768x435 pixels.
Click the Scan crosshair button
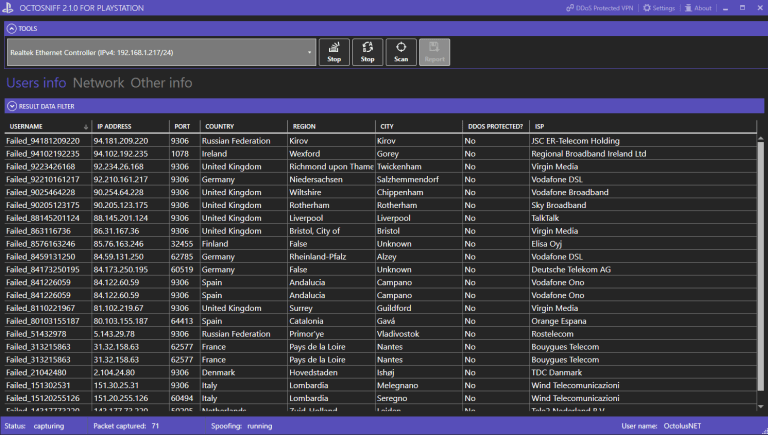click(401, 52)
